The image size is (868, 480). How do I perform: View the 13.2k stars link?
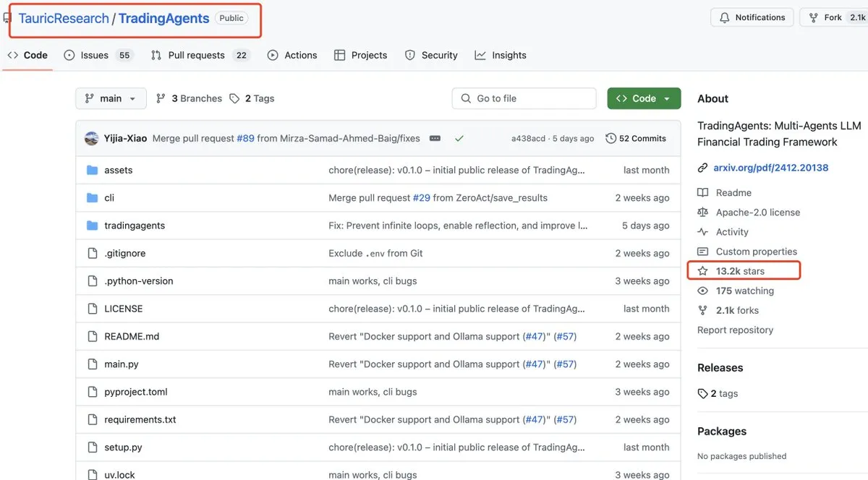740,271
